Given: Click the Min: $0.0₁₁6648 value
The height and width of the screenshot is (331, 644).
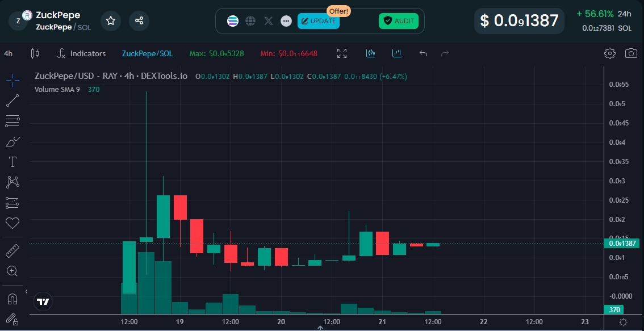Looking at the screenshot, I should tap(288, 53).
